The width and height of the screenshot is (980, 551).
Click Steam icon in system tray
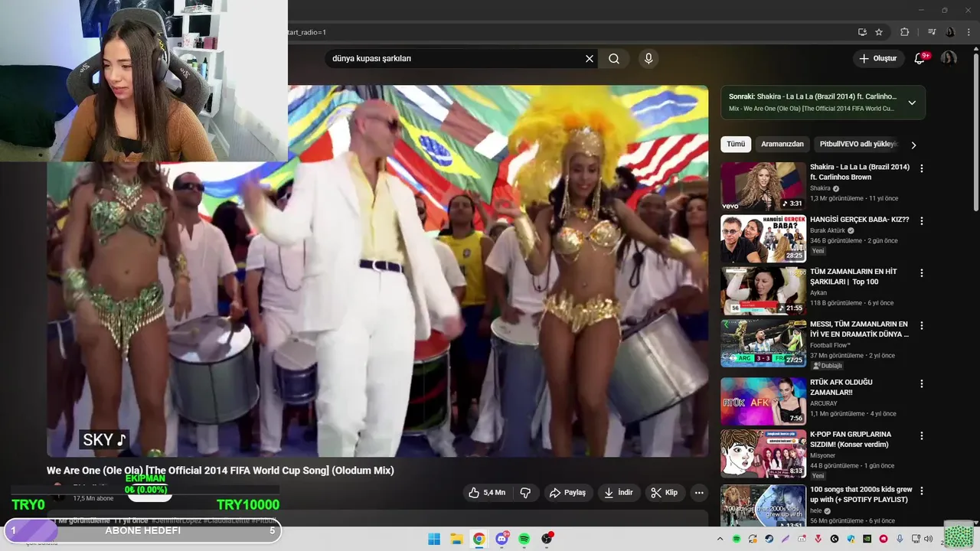point(769,539)
